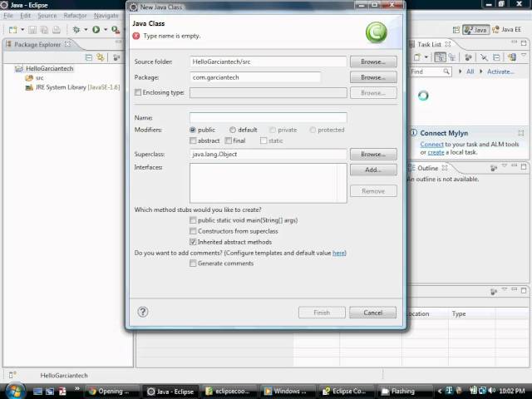Enable public static void main method stub
The image size is (532, 399).
[x=193, y=220]
